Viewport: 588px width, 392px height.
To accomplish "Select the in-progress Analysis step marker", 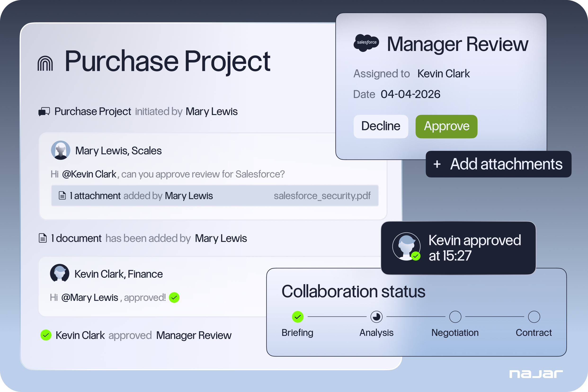I will (x=376, y=317).
